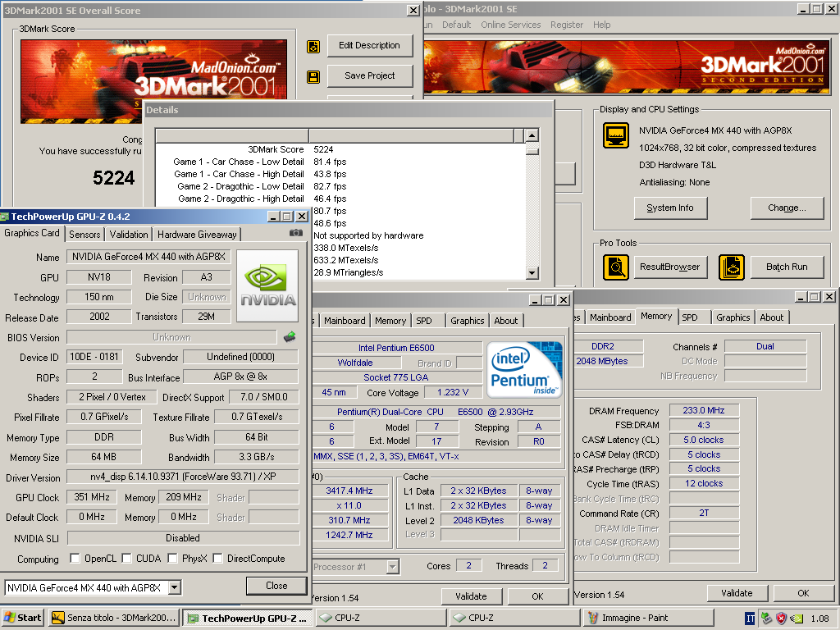The width and height of the screenshot is (840, 630).
Task: Click OK in the middle CPU-Z window
Action: [538, 596]
